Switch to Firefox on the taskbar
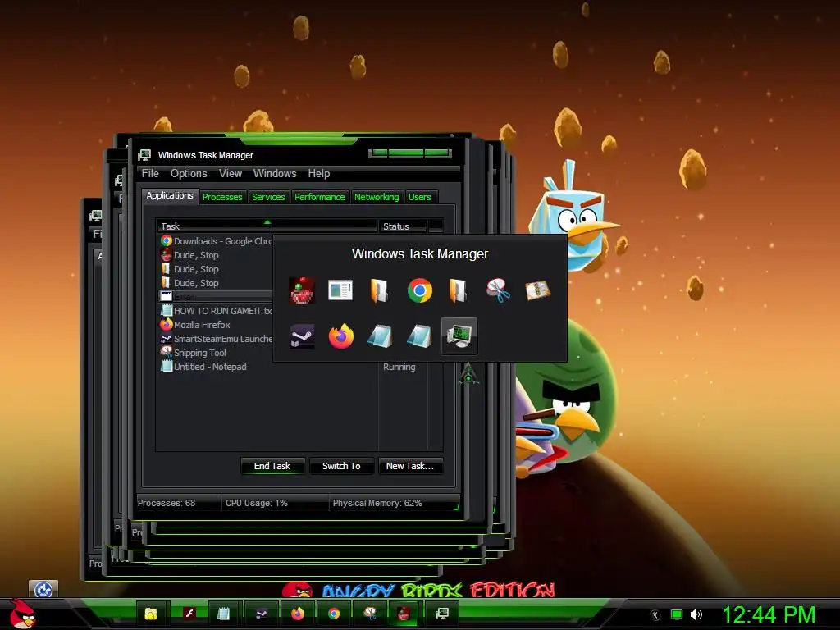The width and height of the screenshot is (840, 630). point(297,614)
